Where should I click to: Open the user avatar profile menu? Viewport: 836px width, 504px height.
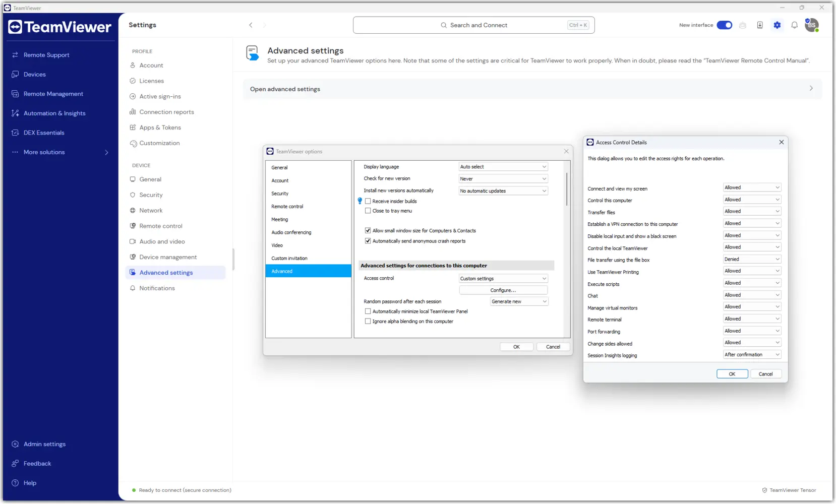[x=812, y=25]
